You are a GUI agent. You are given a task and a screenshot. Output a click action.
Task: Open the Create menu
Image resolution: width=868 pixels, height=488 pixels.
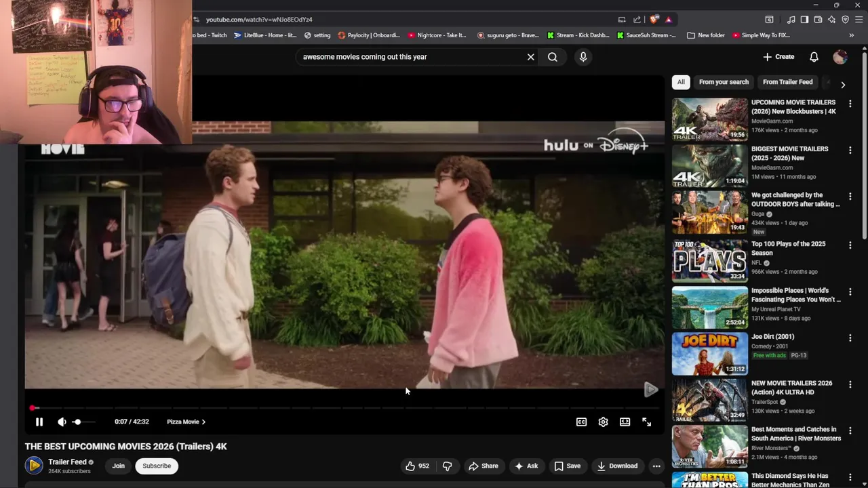coord(778,57)
